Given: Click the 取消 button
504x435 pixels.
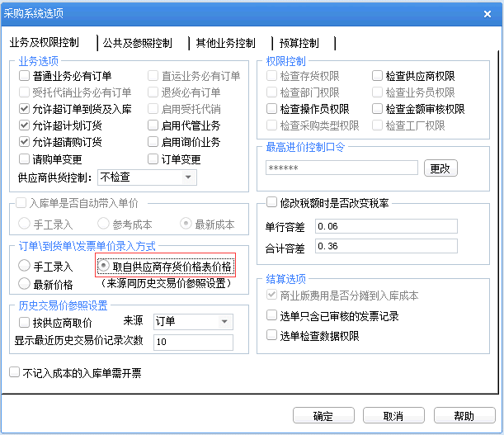Looking at the screenshot, I should click(x=393, y=416).
